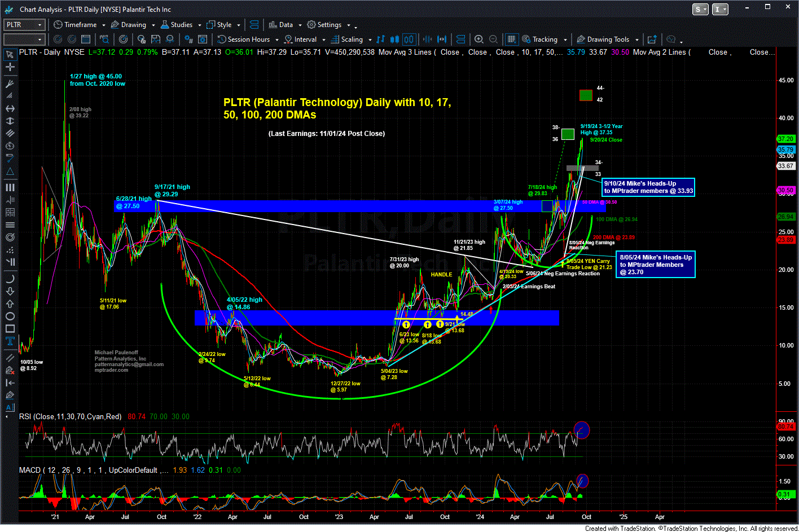Expand the Interval dropdown arrow
The height and width of the screenshot is (532, 799).
(x=323, y=40)
